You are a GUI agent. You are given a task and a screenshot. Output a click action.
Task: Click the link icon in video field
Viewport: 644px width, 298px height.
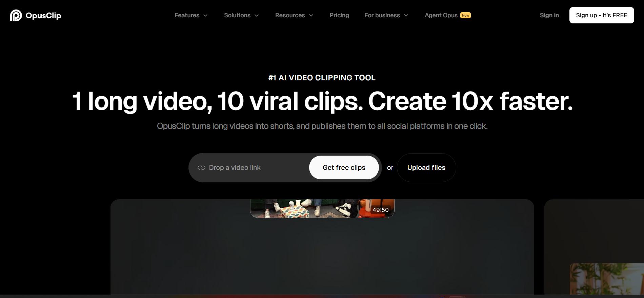[x=201, y=168]
